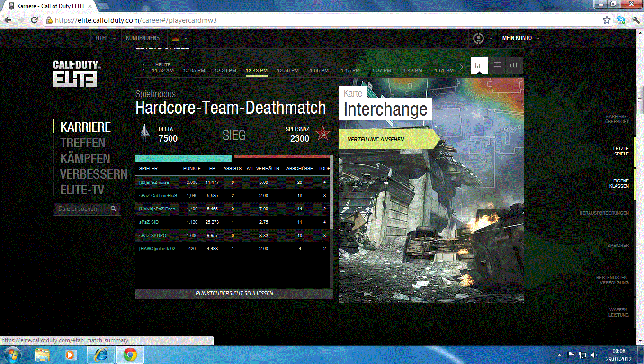Open Chrome wrench settings menu
The width and height of the screenshot is (644, 364).
pyautogui.click(x=635, y=20)
